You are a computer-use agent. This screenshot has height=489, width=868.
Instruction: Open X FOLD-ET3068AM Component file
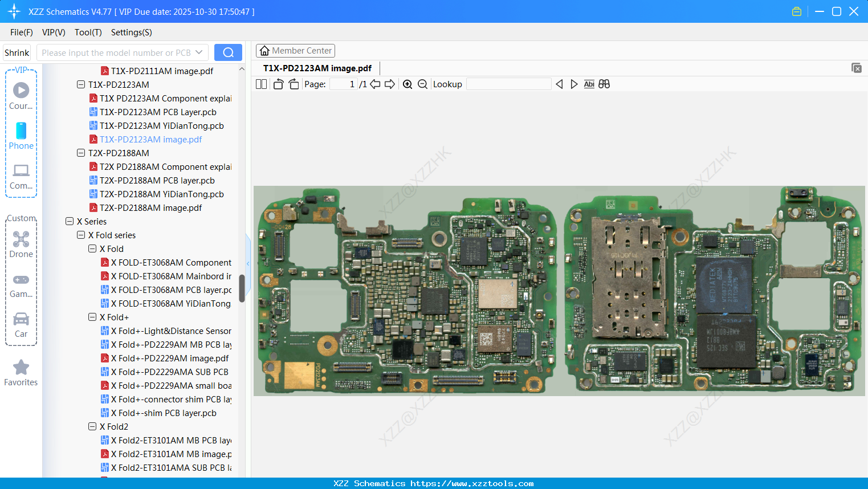166,262
